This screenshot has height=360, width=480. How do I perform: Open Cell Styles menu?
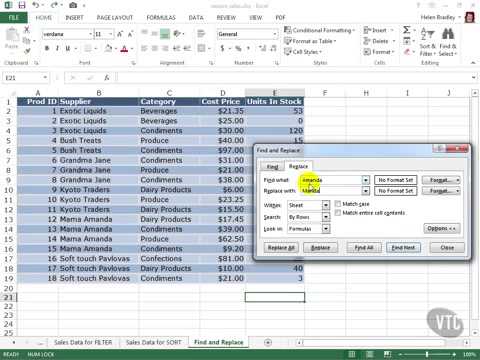tap(303, 52)
